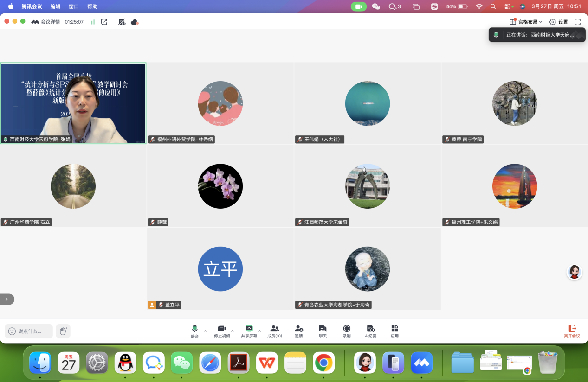
Task: Toggle the 共享屏幕 share screen button
Action: 249,331
